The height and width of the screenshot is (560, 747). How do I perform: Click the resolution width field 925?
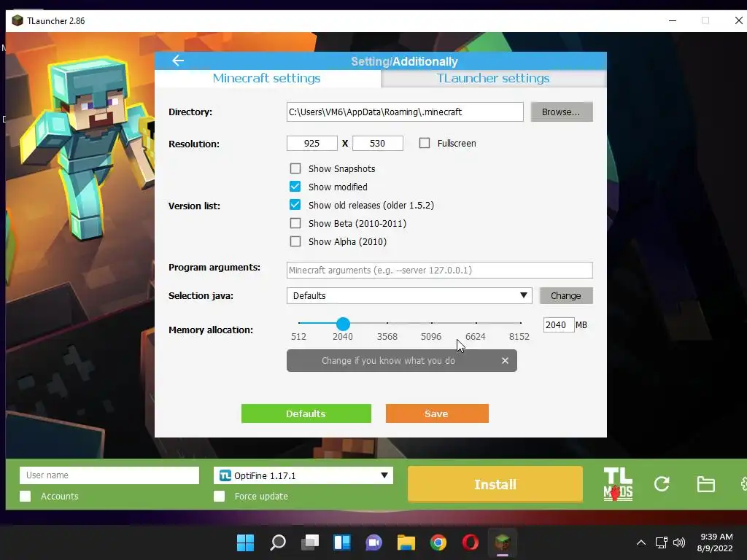(x=312, y=143)
